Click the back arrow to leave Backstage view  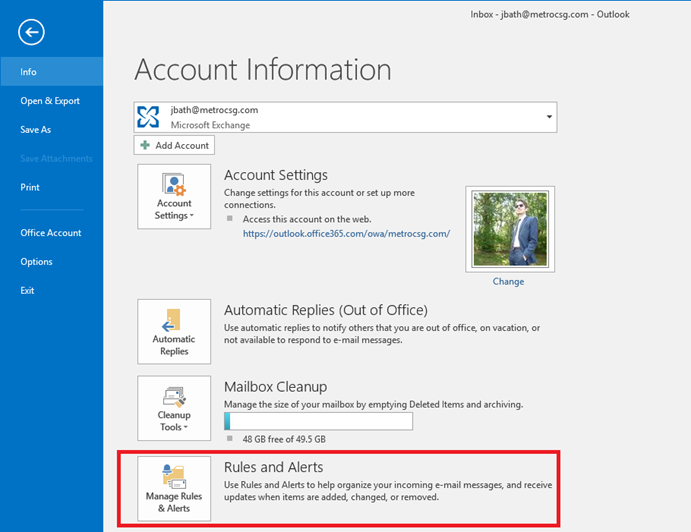point(31,32)
